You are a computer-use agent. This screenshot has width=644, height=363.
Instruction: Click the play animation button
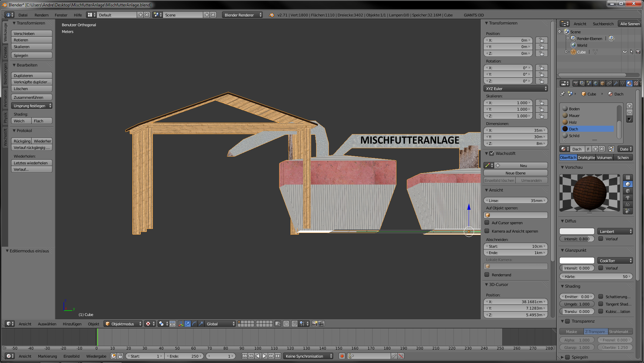point(264,356)
